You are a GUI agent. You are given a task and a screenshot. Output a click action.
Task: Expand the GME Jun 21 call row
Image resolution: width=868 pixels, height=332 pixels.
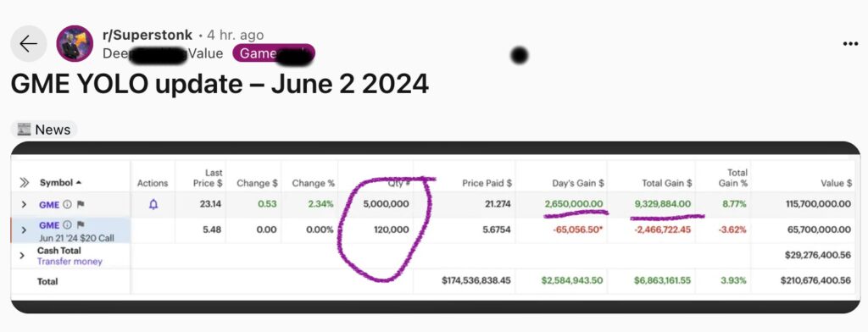coord(24,230)
